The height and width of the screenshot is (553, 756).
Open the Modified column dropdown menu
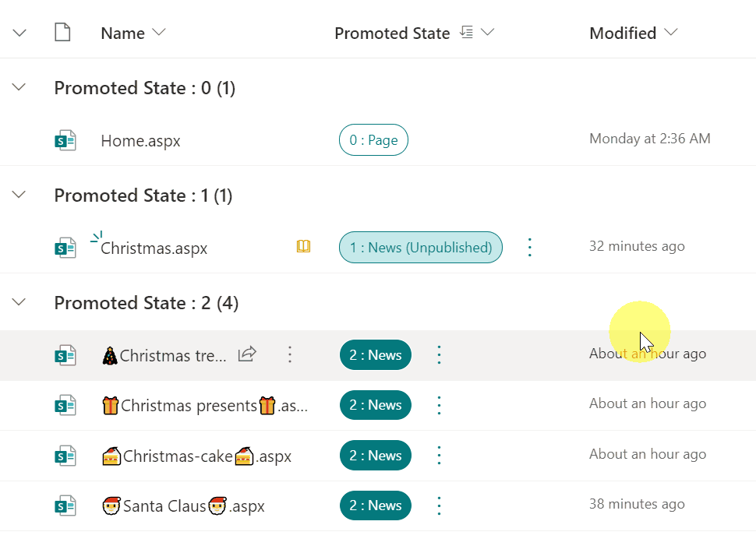tap(670, 33)
